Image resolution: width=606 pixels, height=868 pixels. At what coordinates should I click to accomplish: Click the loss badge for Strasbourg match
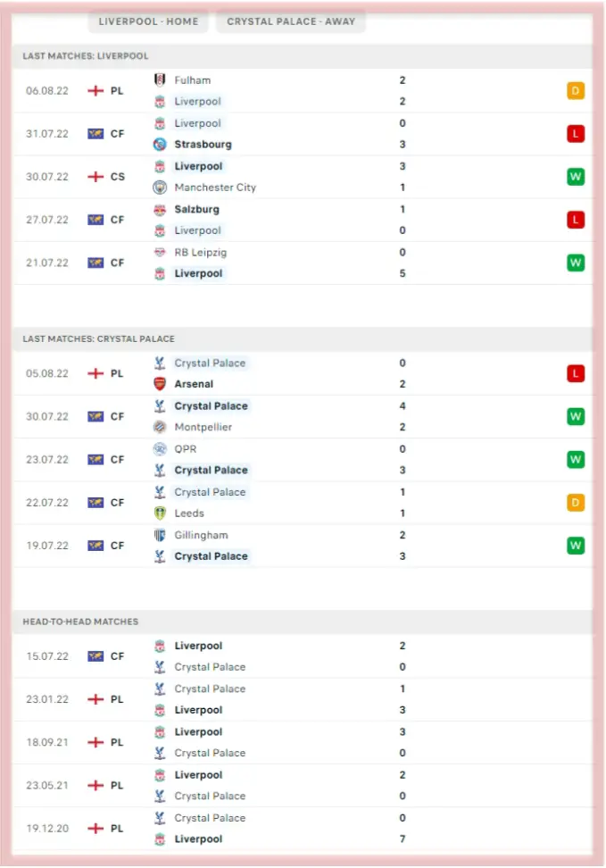[576, 134]
